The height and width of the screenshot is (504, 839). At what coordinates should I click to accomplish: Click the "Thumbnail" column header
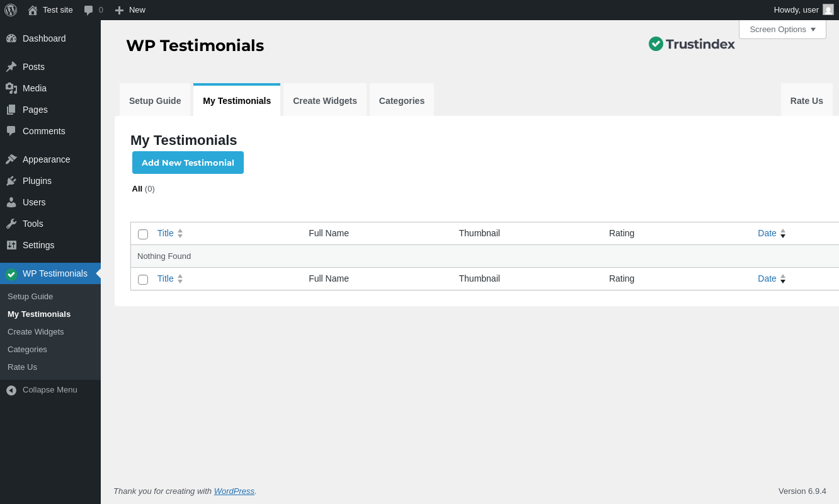[479, 233]
